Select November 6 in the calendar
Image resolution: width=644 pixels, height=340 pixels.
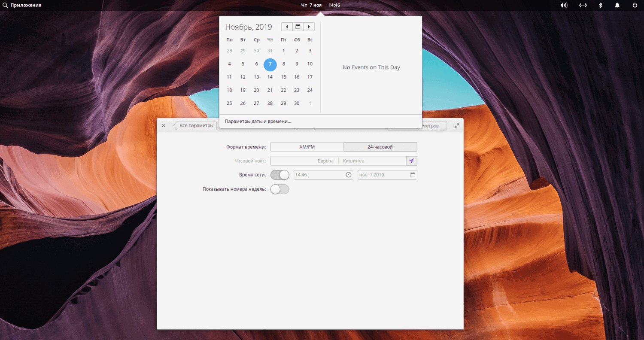coord(256,64)
